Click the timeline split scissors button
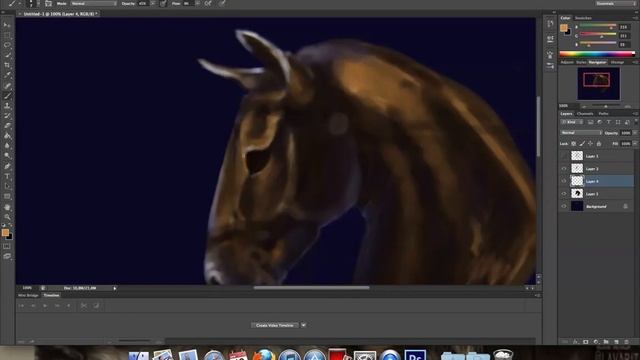Screen dimensions: 640x360 pos(84,305)
